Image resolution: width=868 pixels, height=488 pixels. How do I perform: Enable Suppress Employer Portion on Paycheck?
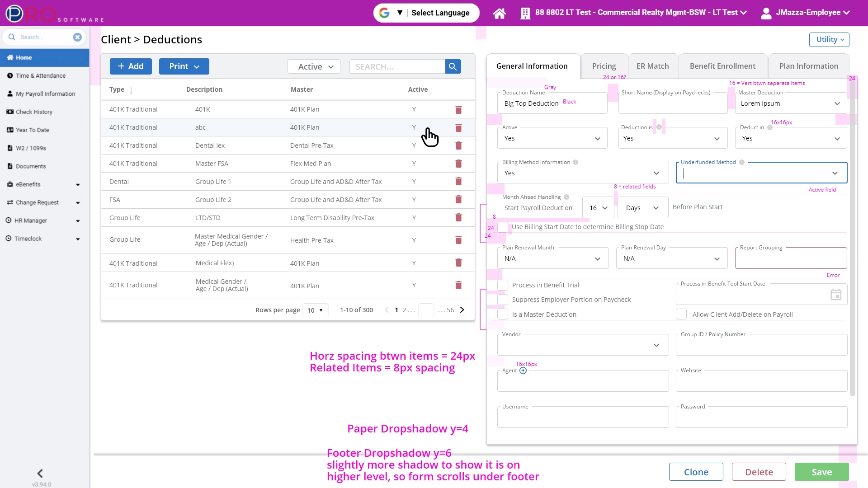coord(503,300)
